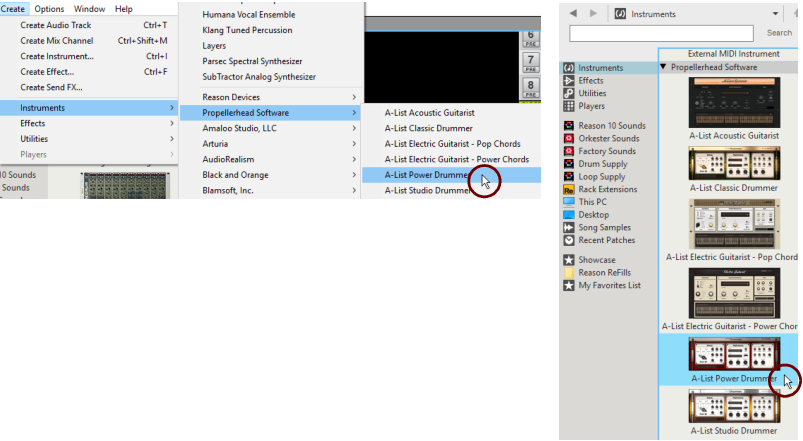Open the Options menu

coord(49,9)
